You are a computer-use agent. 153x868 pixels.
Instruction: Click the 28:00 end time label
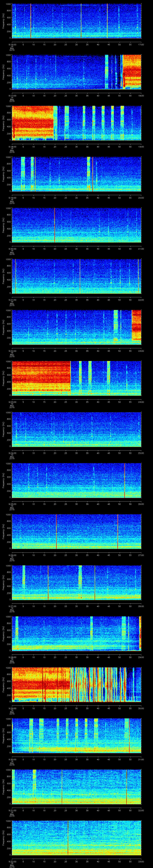point(141,606)
